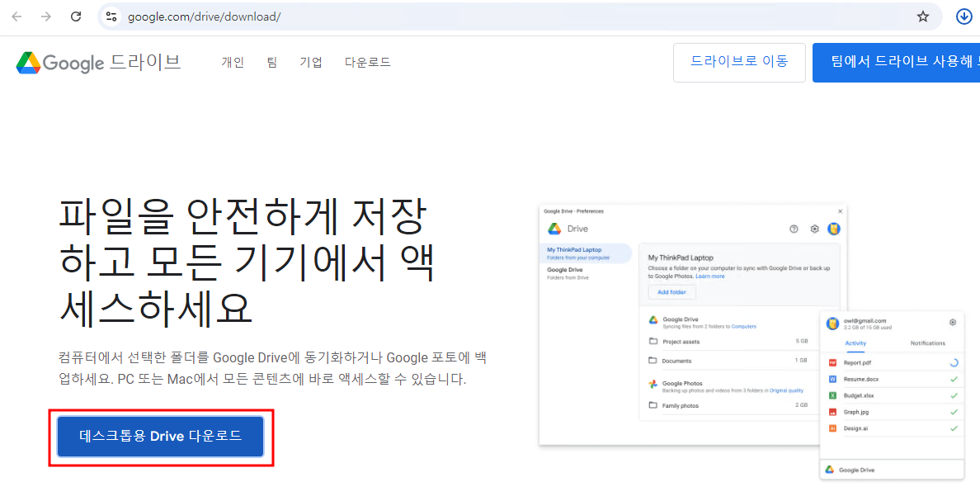Image resolution: width=980 pixels, height=501 pixels.
Task: Open the 팀 menu item
Action: coord(272,63)
